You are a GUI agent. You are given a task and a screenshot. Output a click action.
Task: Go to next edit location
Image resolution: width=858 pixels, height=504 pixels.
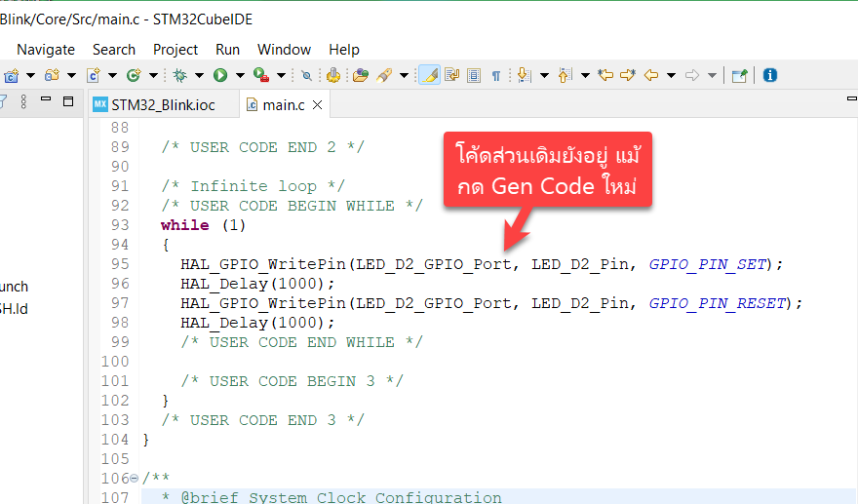pyautogui.click(x=628, y=75)
